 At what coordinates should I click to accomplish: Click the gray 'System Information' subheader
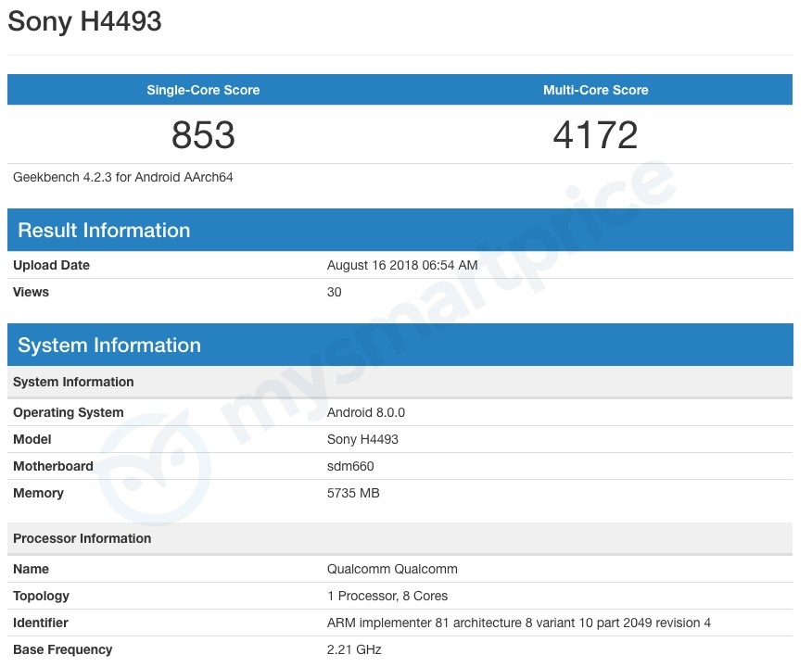point(400,382)
